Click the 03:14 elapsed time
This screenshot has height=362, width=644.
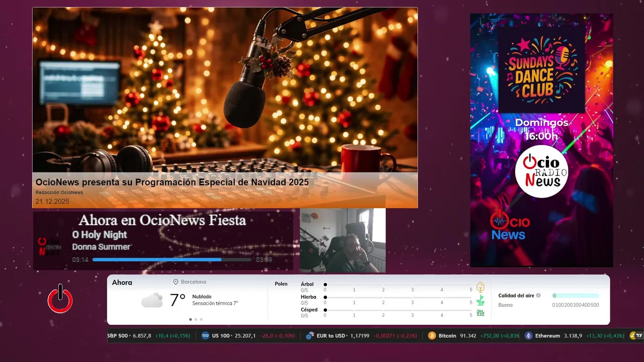click(80, 260)
